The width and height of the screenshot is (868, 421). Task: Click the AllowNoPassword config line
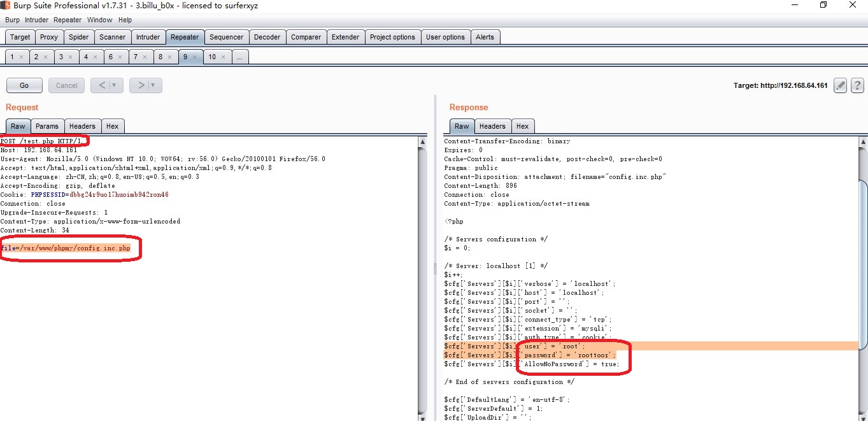point(532,364)
